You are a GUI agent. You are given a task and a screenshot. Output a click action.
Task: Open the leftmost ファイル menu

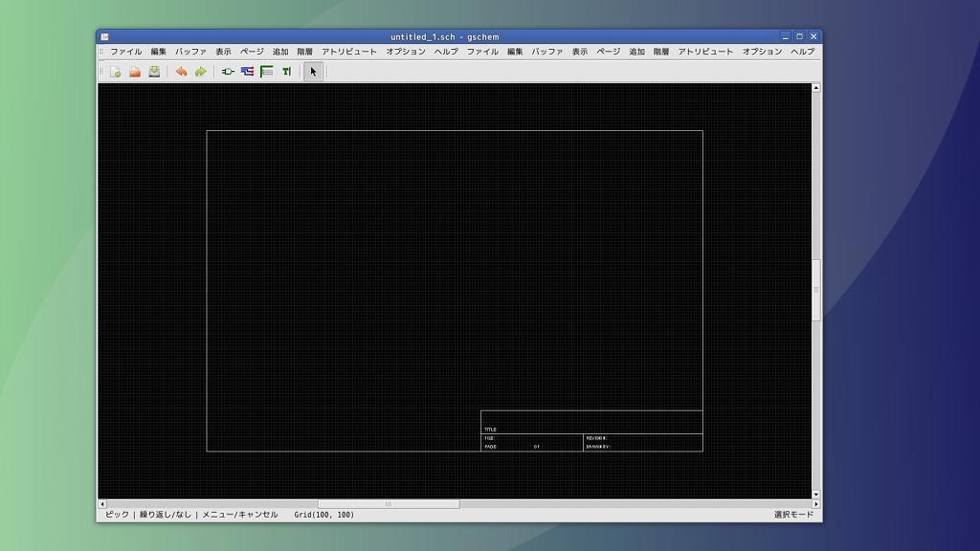pyautogui.click(x=125, y=52)
